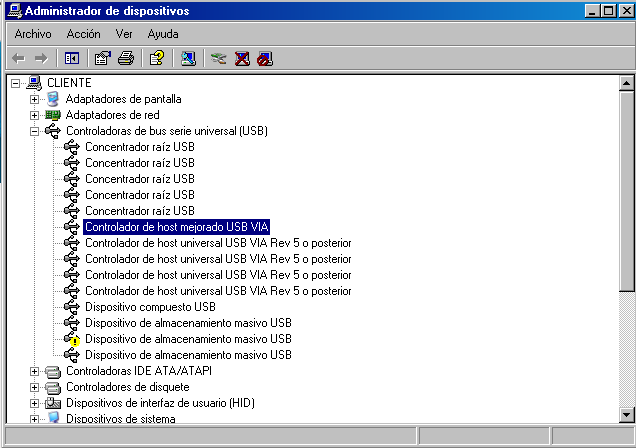Click the Adaptadores de pantalla monitor icon

53,99
